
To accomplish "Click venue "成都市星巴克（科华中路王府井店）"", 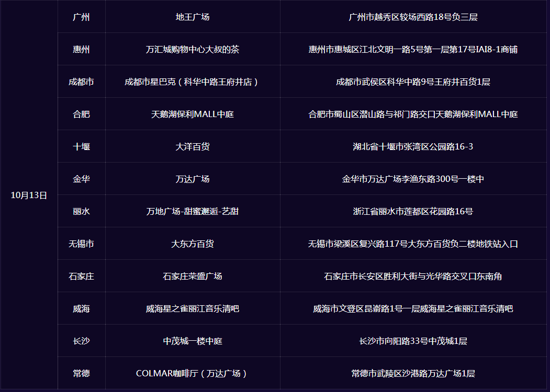I will coord(193,82).
